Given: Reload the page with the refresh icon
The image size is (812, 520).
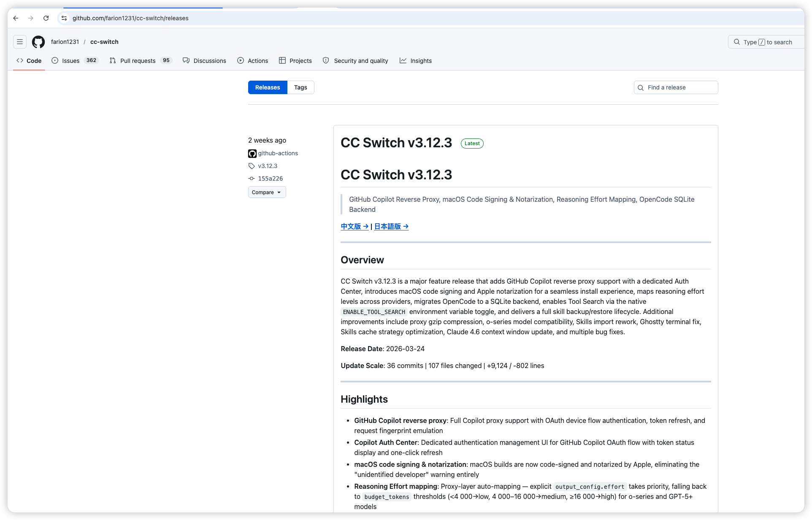Looking at the screenshot, I should click(x=46, y=18).
